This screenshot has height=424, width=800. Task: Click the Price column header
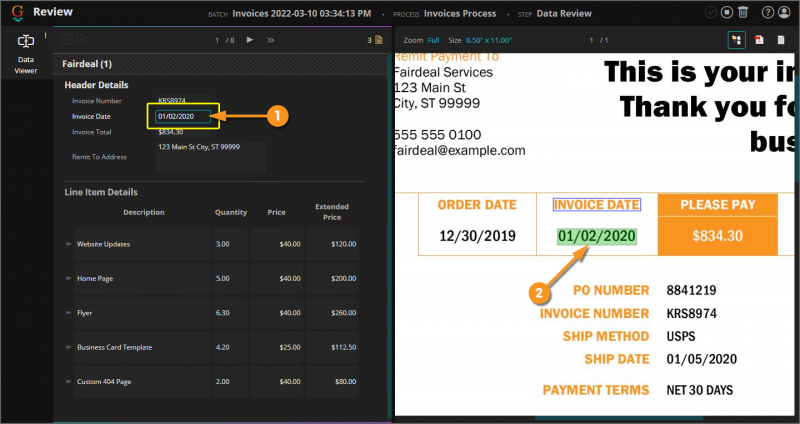[x=277, y=212]
